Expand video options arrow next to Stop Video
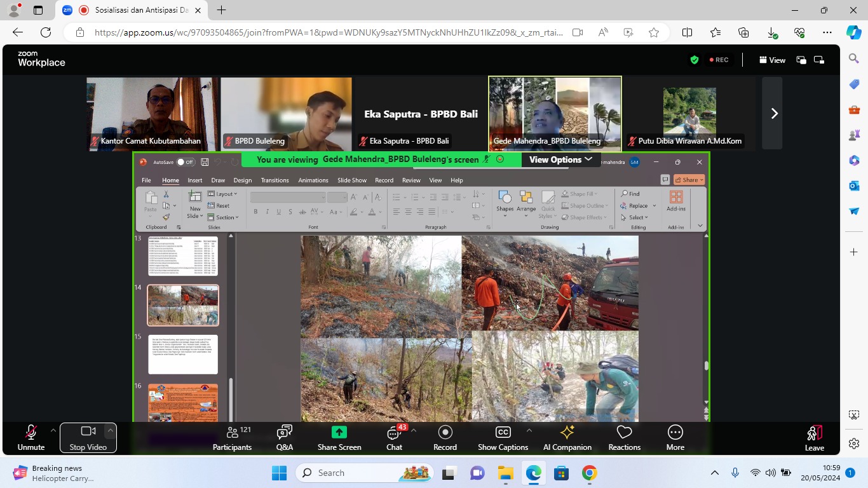The height and width of the screenshot is (488, 868). [x=110, y=430]
